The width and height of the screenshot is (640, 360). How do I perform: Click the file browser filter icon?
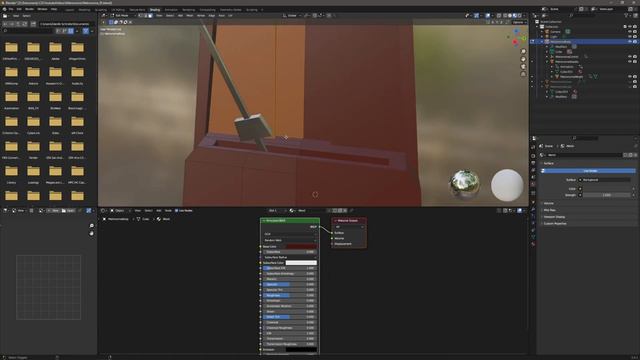coord(86,31)
